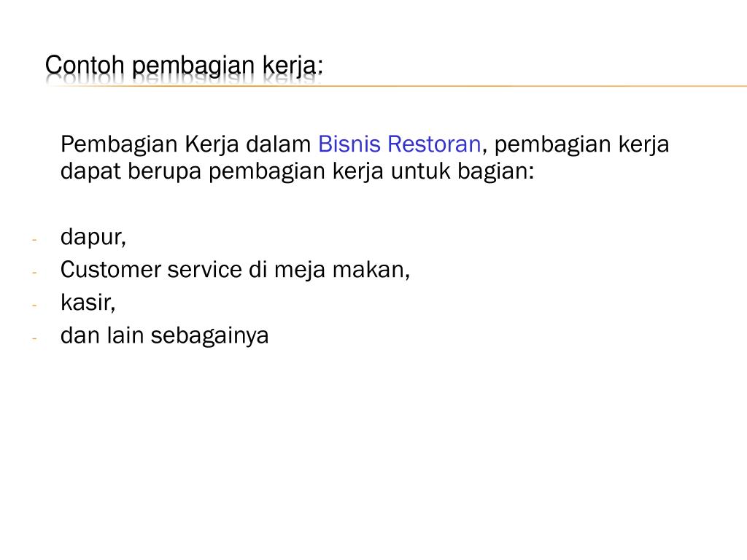The height and width of the screenshot is (560, 747).
Task: Click the word Customer in second bullet
Action: (x=111, y=270)
